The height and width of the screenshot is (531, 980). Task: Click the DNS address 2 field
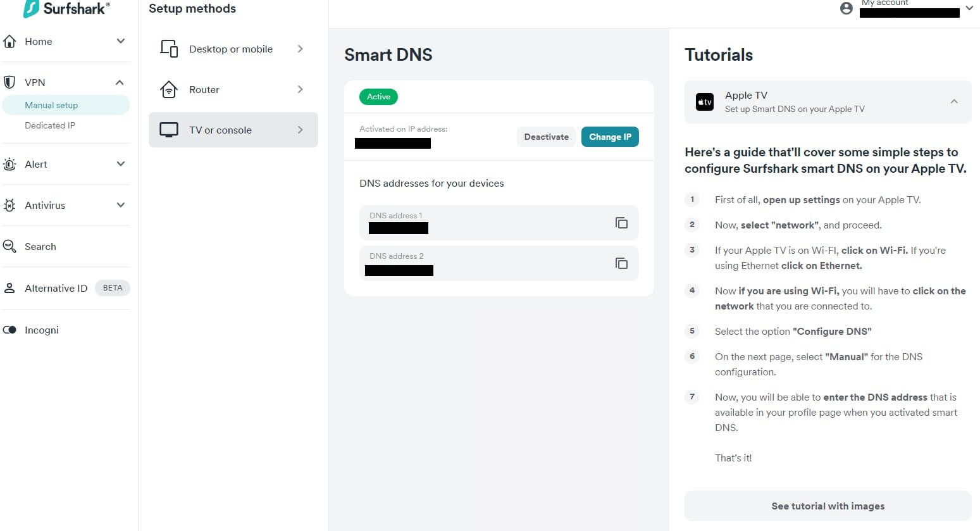(x=499, y=263)
